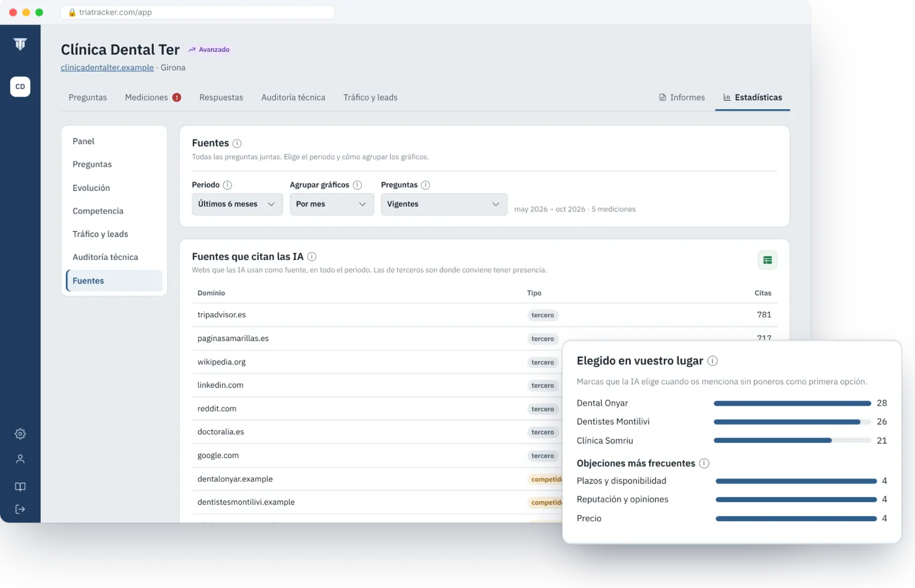Click the green table export icon
915x588 pixels.
point(767,260)
